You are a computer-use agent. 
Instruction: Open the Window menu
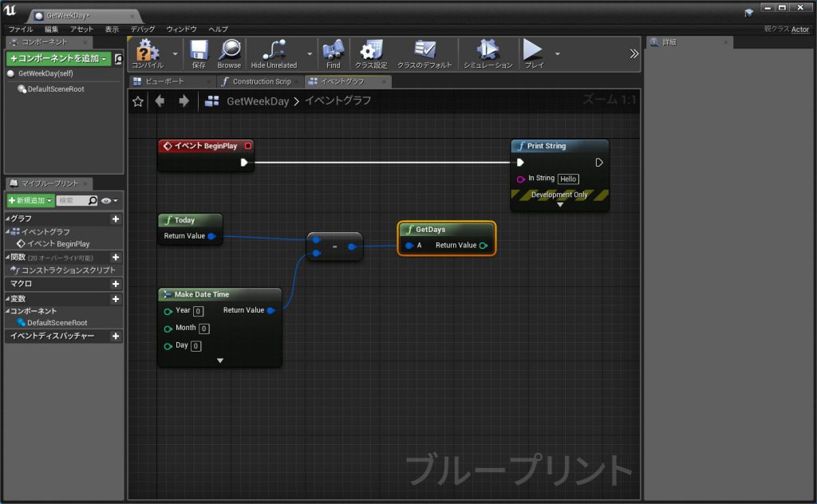(x=181, y=30)
